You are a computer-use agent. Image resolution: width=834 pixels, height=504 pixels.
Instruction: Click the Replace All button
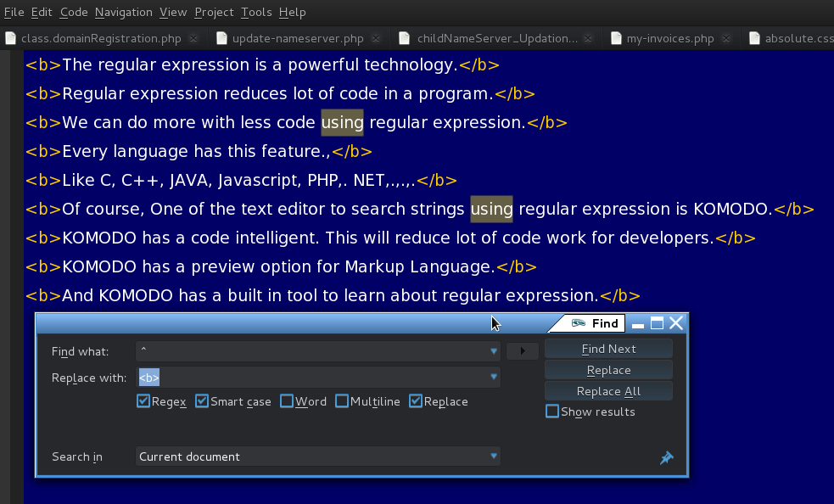(608, 391)
